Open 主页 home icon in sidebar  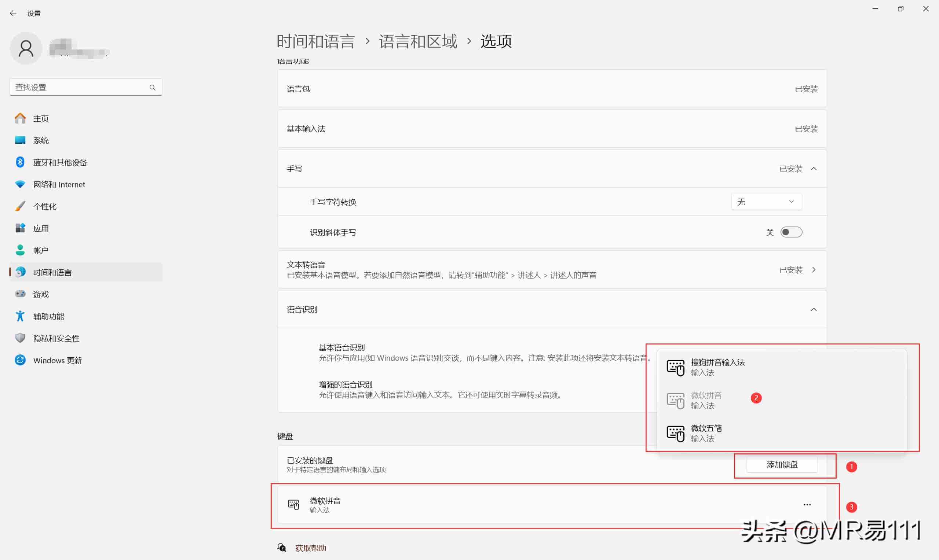point(20,118)
